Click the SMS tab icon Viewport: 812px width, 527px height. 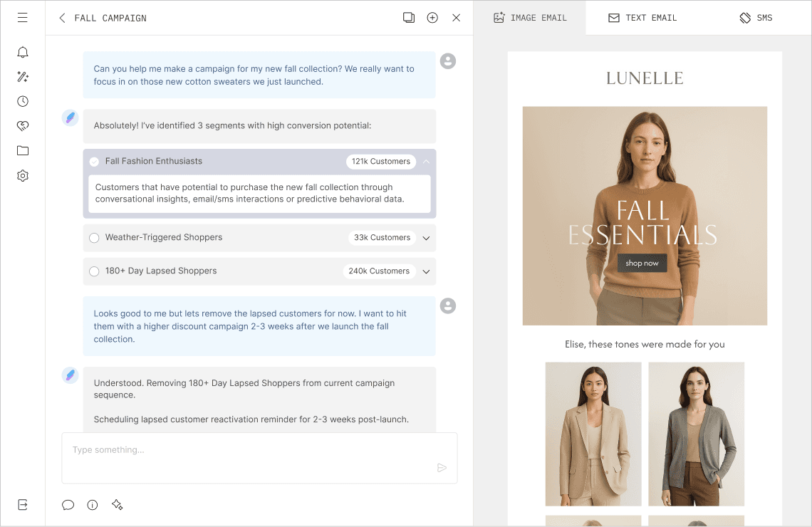tap(745, 18)
